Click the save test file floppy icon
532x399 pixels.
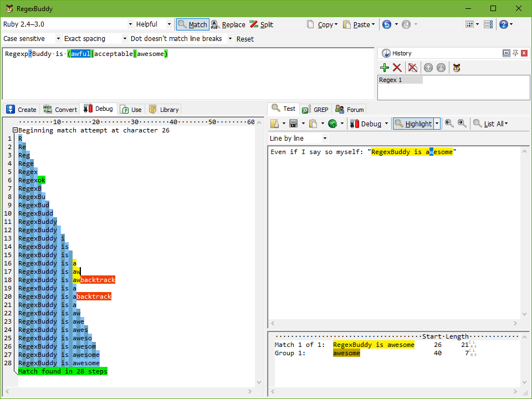[294, 124]
